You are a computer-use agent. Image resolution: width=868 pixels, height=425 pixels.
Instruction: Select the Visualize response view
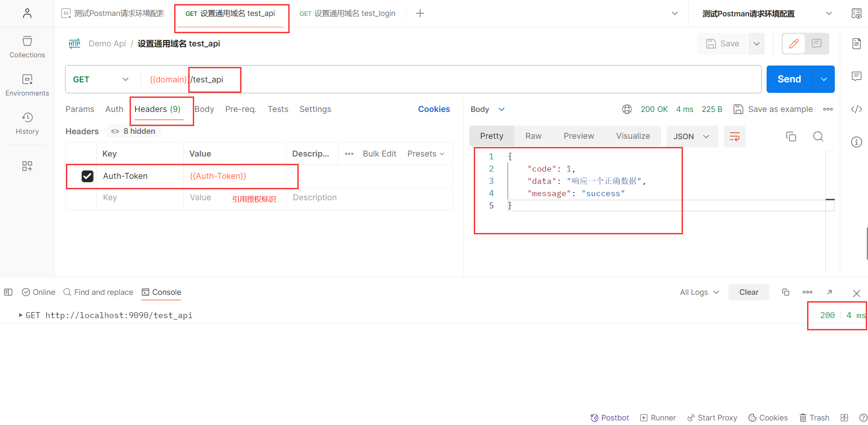click(x=633, y=136)
